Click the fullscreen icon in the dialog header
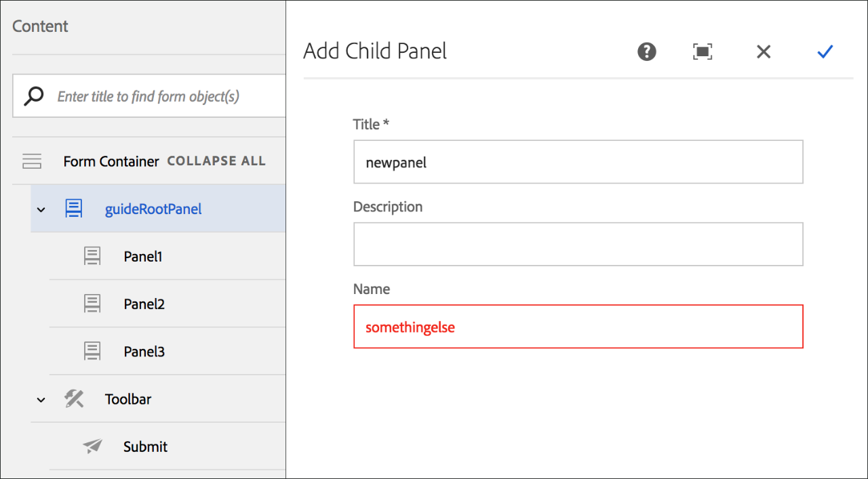The height and width of the screenshot is (479, 868). 703,51
